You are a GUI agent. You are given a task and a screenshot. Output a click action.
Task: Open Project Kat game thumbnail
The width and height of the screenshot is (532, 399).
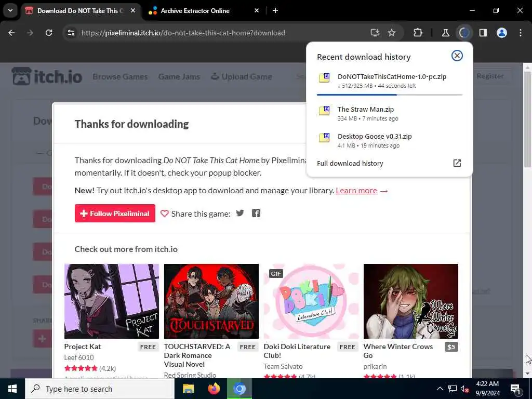click(112, 301)
